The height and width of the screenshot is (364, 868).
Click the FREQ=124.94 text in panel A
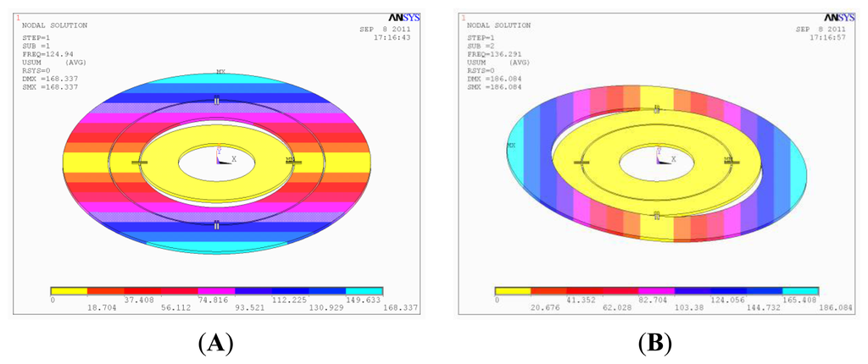tap(50, 53)
